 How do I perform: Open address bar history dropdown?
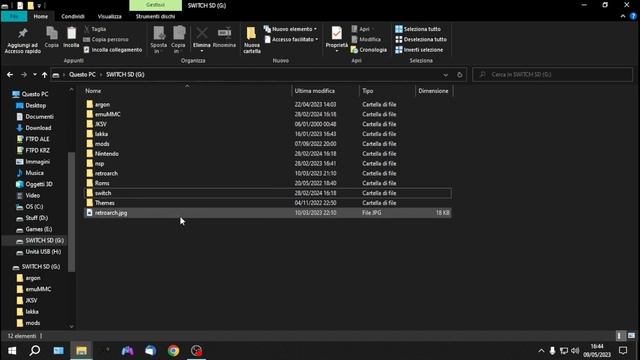(x=445, y=75)
